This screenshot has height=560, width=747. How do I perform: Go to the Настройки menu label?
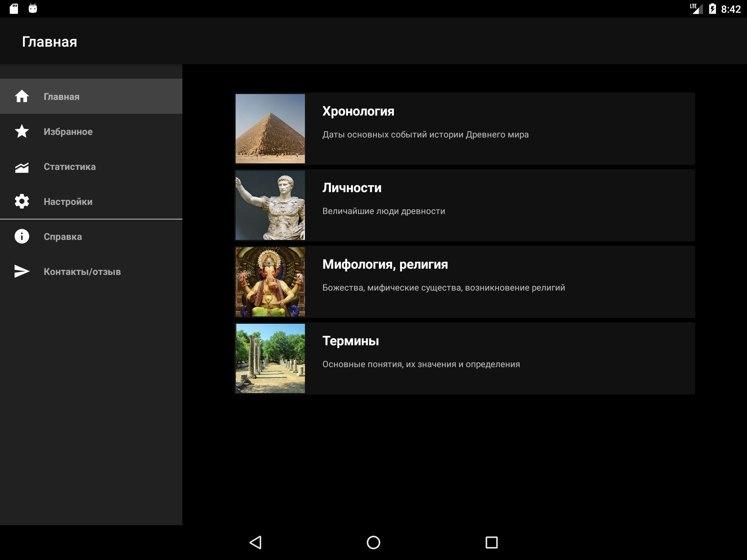coord(68,202)
